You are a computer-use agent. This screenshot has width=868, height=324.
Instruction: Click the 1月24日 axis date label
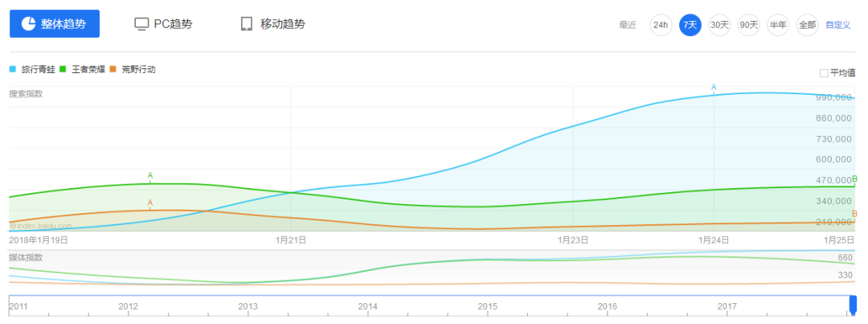click(714, 240)
